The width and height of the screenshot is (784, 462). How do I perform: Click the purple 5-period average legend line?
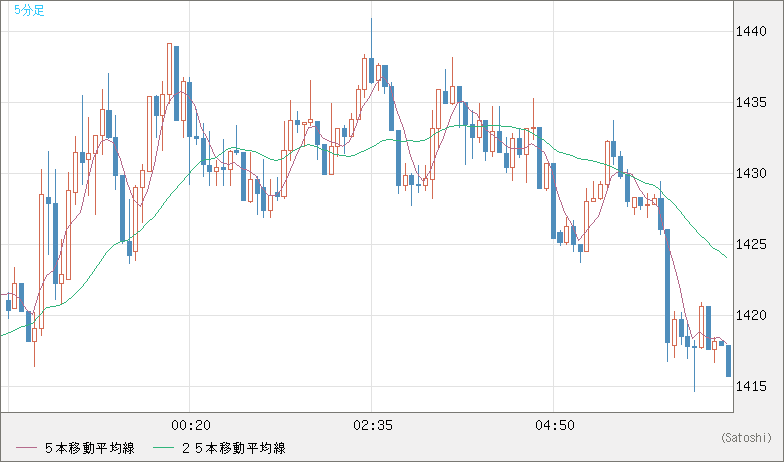(26, 448)
